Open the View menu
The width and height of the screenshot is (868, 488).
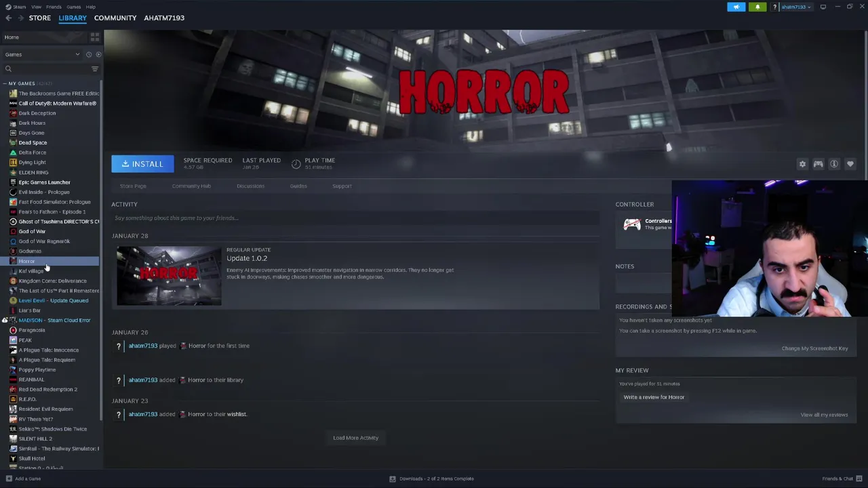(36, 7)
